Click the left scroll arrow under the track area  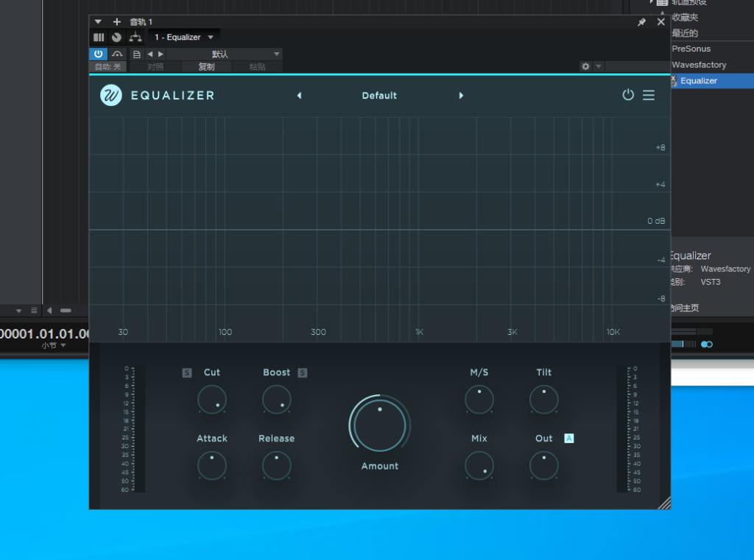point(49,310)
